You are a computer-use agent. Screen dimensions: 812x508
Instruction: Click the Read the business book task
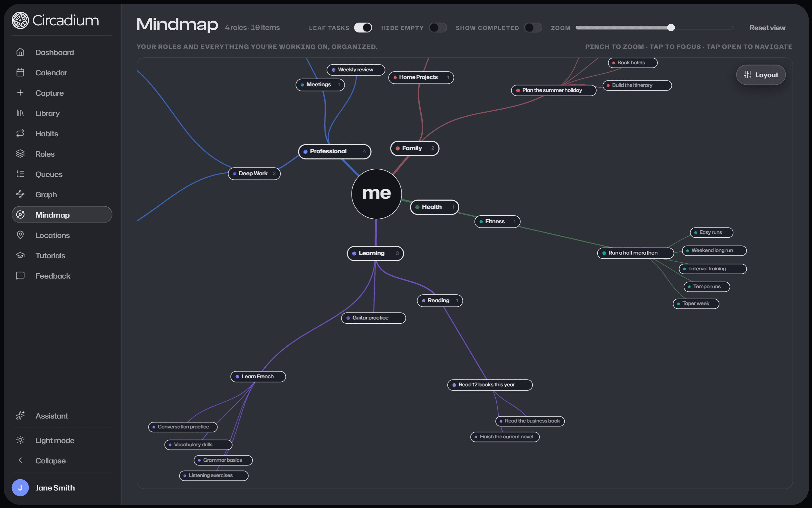[x=530, y=421]
